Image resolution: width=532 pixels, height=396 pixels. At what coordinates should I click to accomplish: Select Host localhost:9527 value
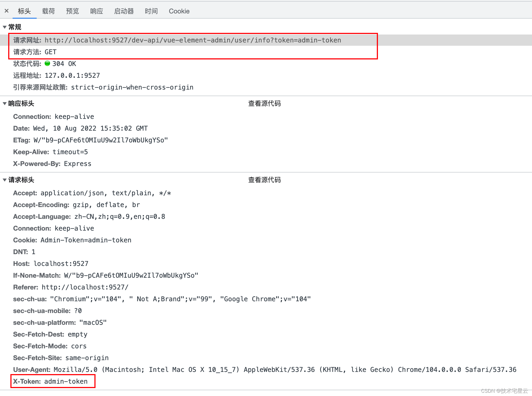click(61, 264)
